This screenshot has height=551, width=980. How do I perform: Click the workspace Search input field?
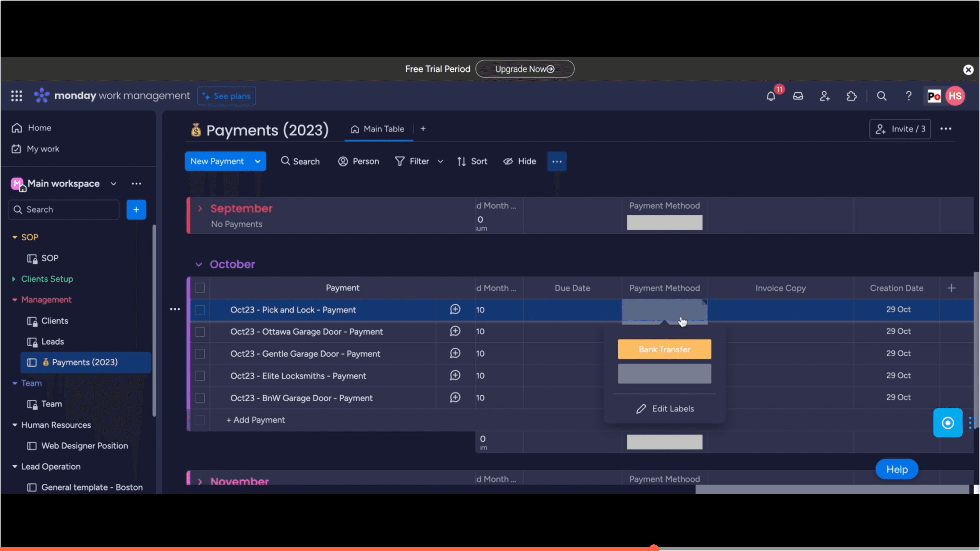pyautogui.click(x=64, y=209)
